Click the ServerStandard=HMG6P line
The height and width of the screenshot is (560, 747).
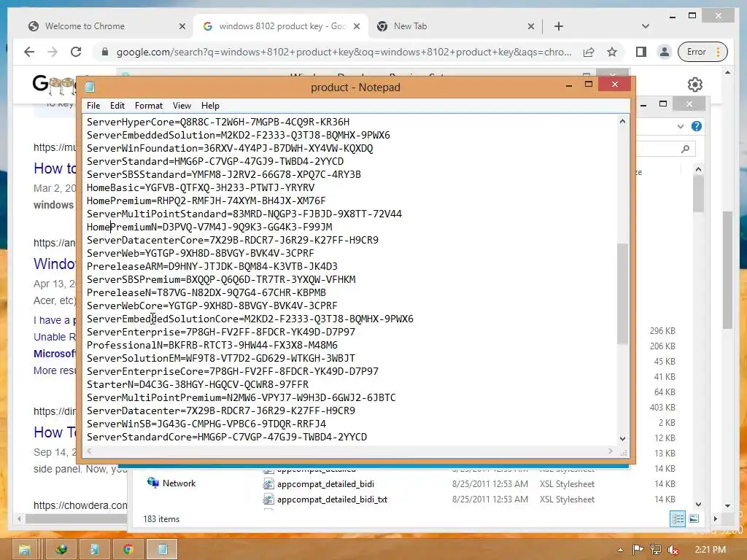pyautogui.click(x=215, y=161)
